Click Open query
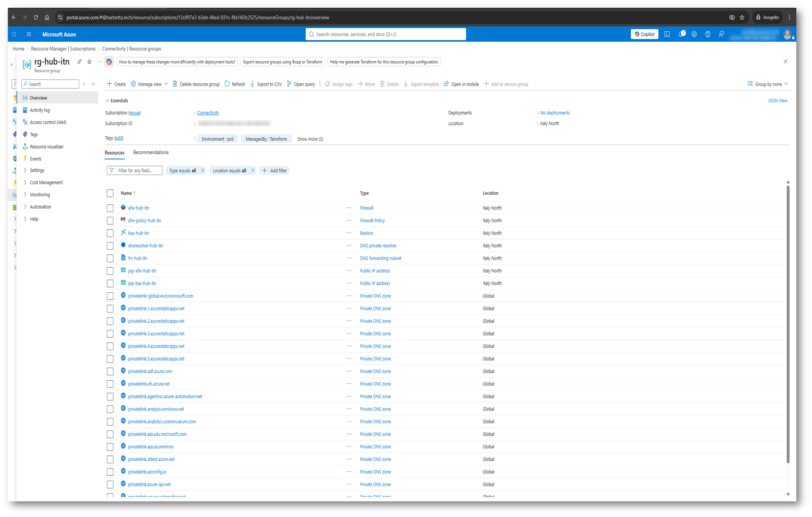Viewport: 812px width, 517px height. [x=301, y=84]
